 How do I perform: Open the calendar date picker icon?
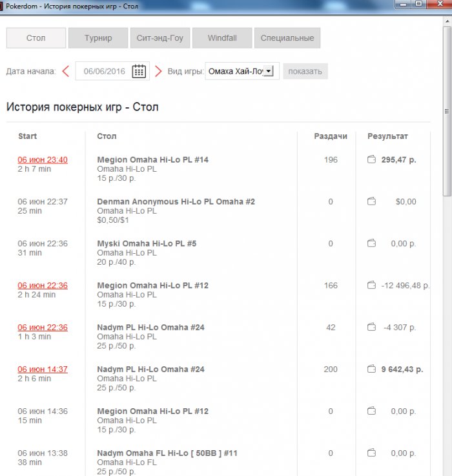139,71
